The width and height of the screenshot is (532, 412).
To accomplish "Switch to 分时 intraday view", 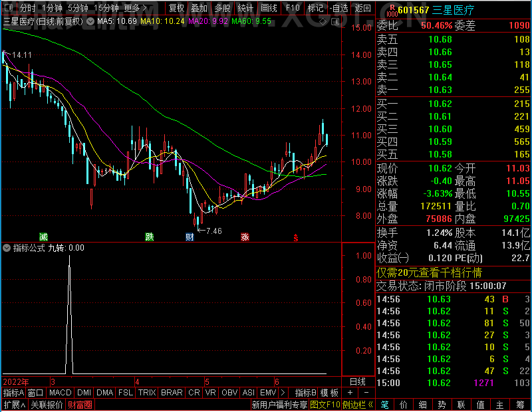I will (x=27, y=8).
